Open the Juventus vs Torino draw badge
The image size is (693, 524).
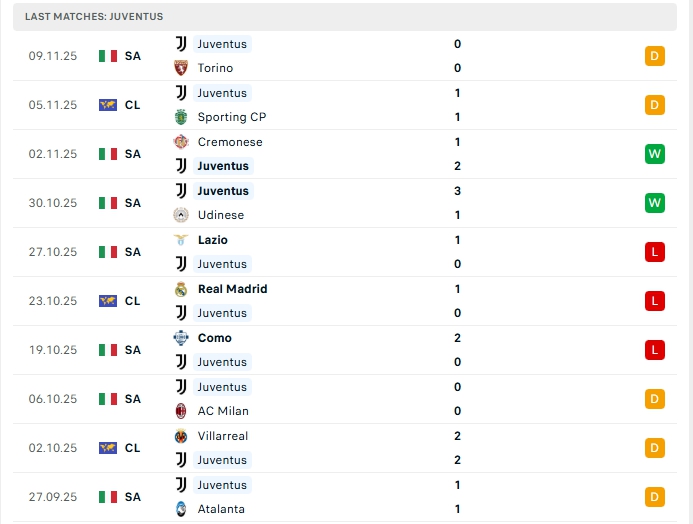(655, 56)
